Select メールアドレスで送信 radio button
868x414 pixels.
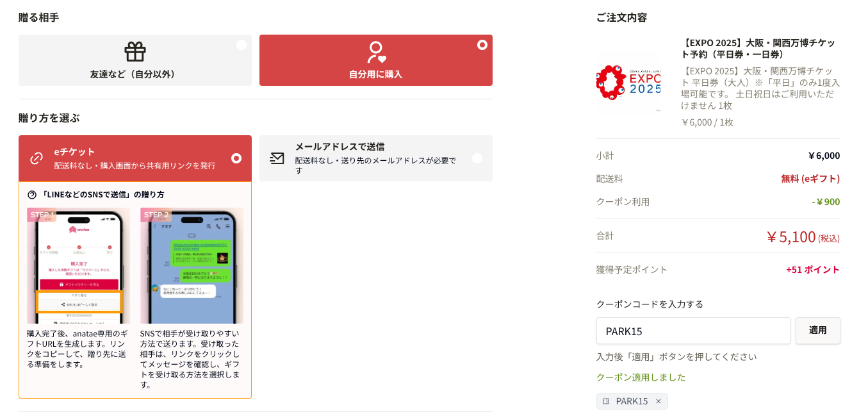pos(477,158)
